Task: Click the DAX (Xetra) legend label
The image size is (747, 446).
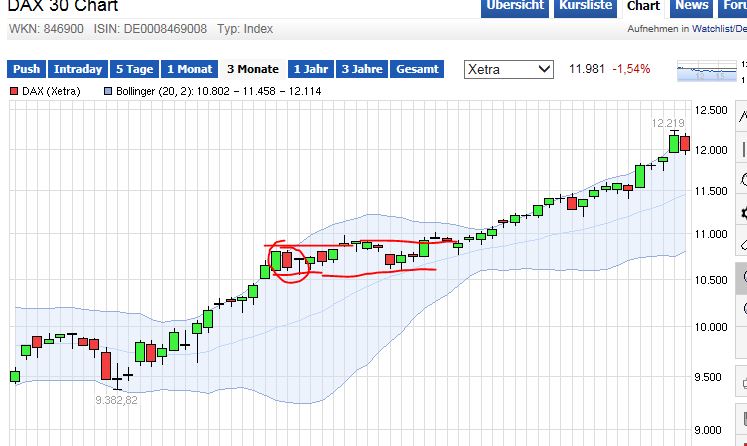Action: pos(51,91)
